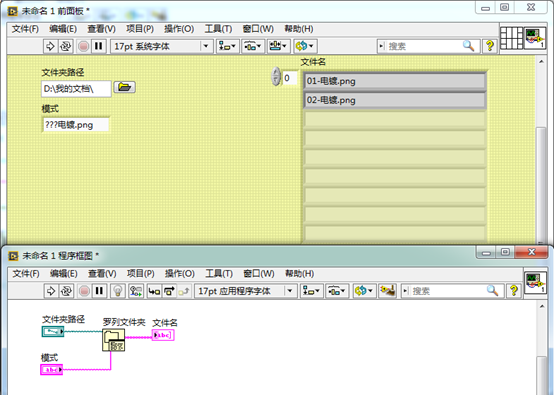Open the 操作(O) menu in block diagram
554x395 pixels.
pos(179,274)
